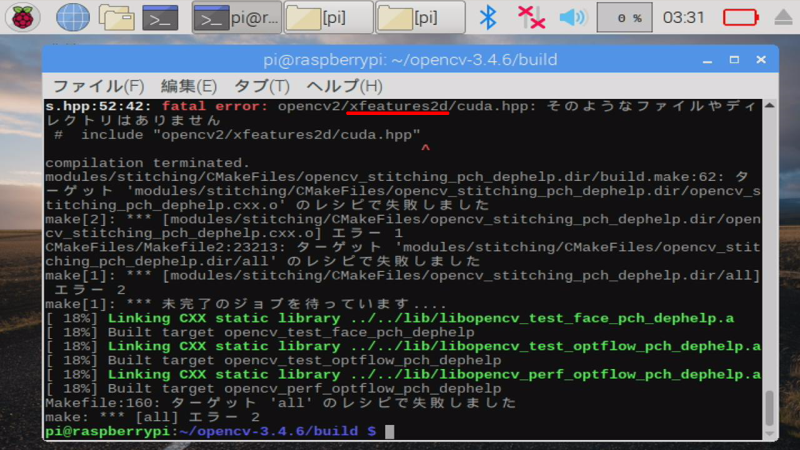Open the ファイル(F) menu
This screenshot has width=800, height=450.
pyautogui.click(x=99, y=86)
